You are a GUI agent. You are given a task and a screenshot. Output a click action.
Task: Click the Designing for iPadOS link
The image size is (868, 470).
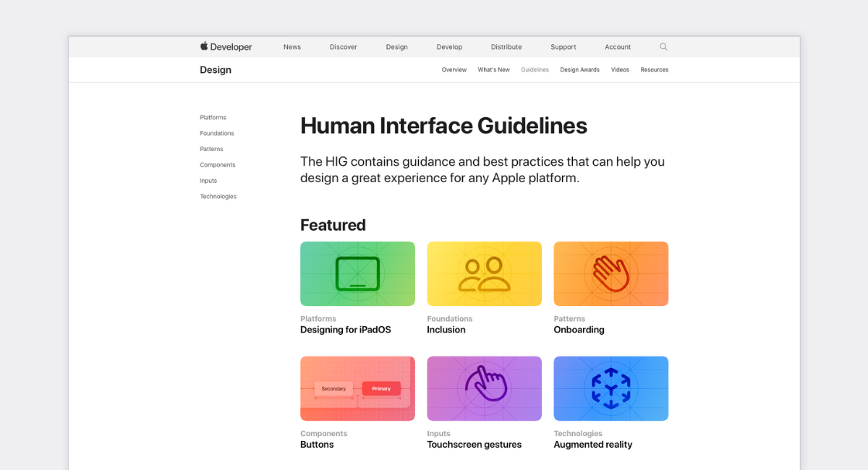pos(345,330)
